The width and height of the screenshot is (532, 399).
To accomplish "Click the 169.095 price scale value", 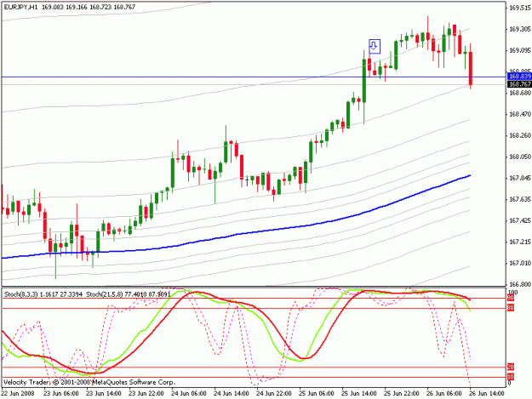I will tap(520, 50).
